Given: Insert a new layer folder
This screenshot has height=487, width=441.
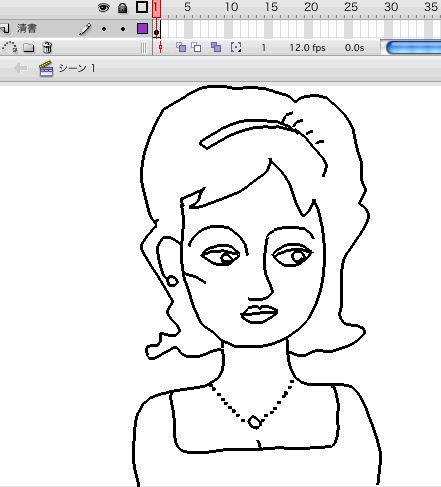Looking at the screenshot, I should (29, 48).
